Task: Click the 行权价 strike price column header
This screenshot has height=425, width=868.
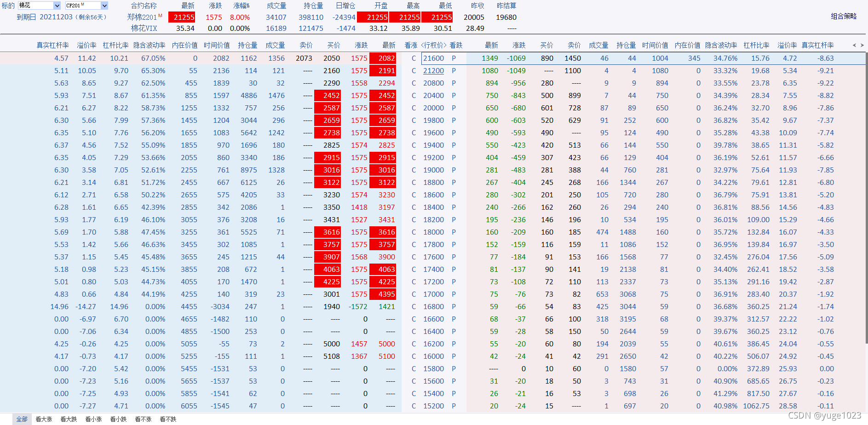Action: point(434,45)
